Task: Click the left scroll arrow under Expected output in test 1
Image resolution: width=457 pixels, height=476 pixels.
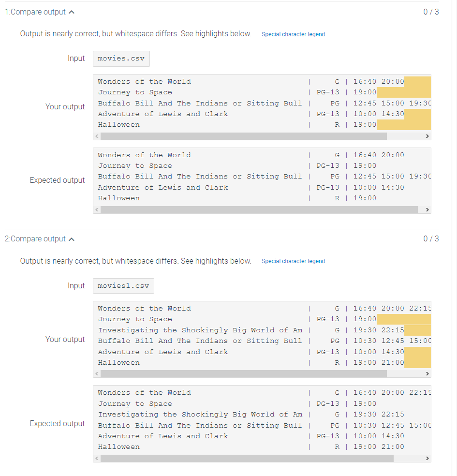Action: tap(96, 209)
